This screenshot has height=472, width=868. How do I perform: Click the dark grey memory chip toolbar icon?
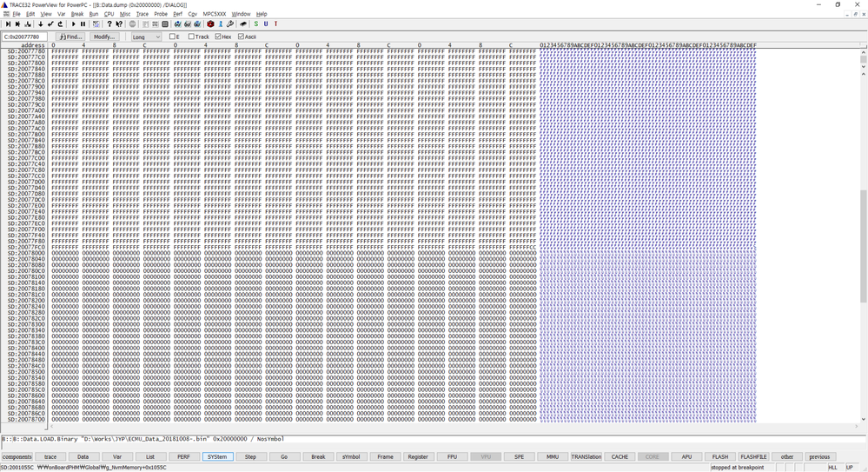click(x=165, y=23)
